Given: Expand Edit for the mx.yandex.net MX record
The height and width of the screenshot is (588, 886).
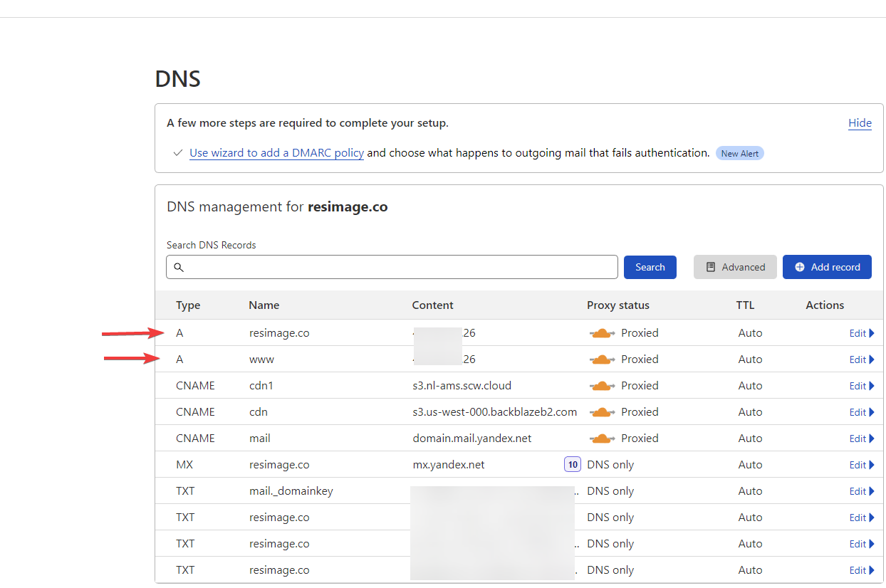Looking at the screenshot, I should coord(861,465).
